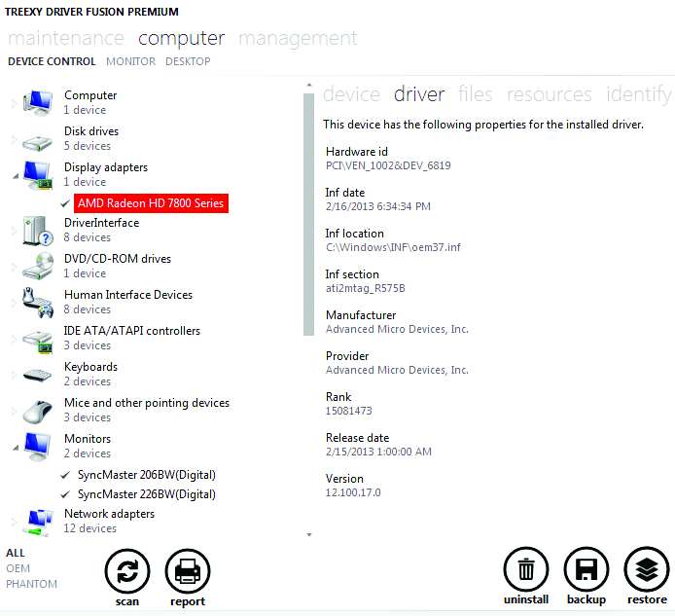Click hardware id value PCI\VEN_1002&DEV_6819
Screen dimensions: 675x616
point(388,165)
